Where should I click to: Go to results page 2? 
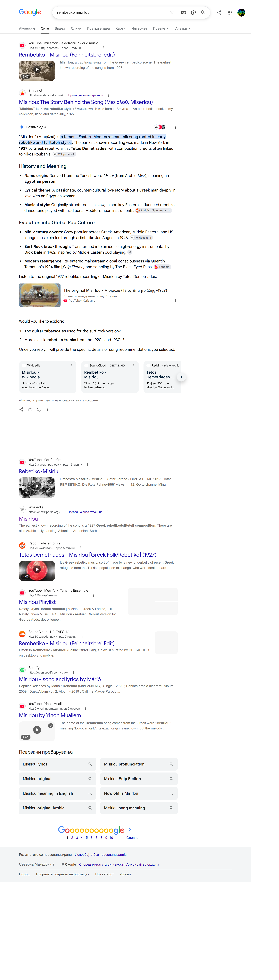click(x=72, y=838)
